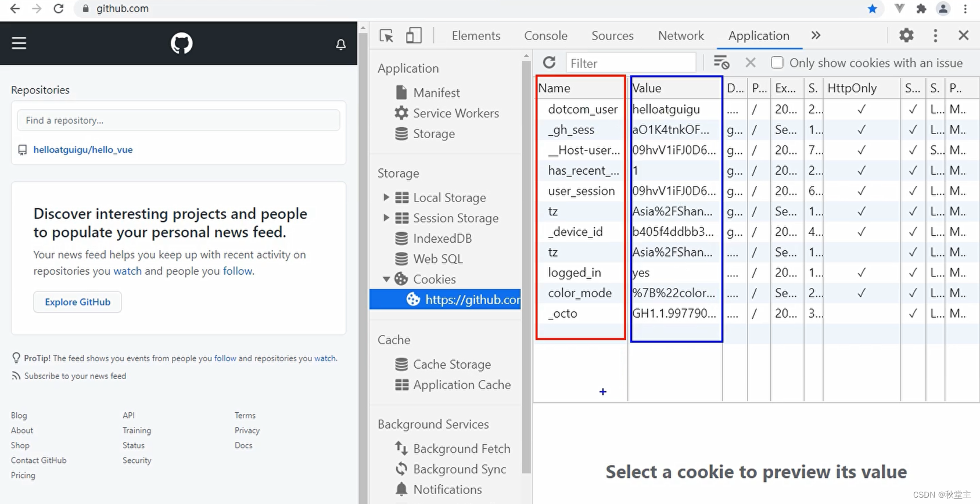Open Manifest in Application sidebar
980x504 pixels.
pyautogui.click(x=436, y=93)
